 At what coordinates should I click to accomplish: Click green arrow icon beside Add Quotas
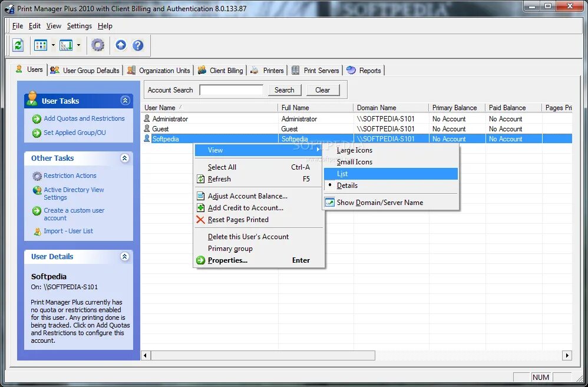click(37, 119)
